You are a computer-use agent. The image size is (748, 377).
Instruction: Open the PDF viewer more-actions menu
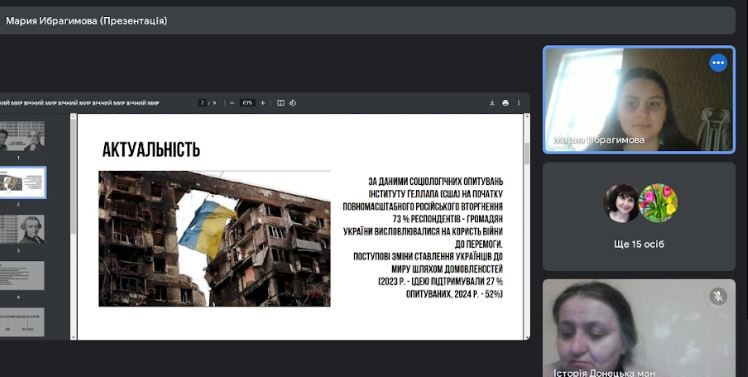519,103
